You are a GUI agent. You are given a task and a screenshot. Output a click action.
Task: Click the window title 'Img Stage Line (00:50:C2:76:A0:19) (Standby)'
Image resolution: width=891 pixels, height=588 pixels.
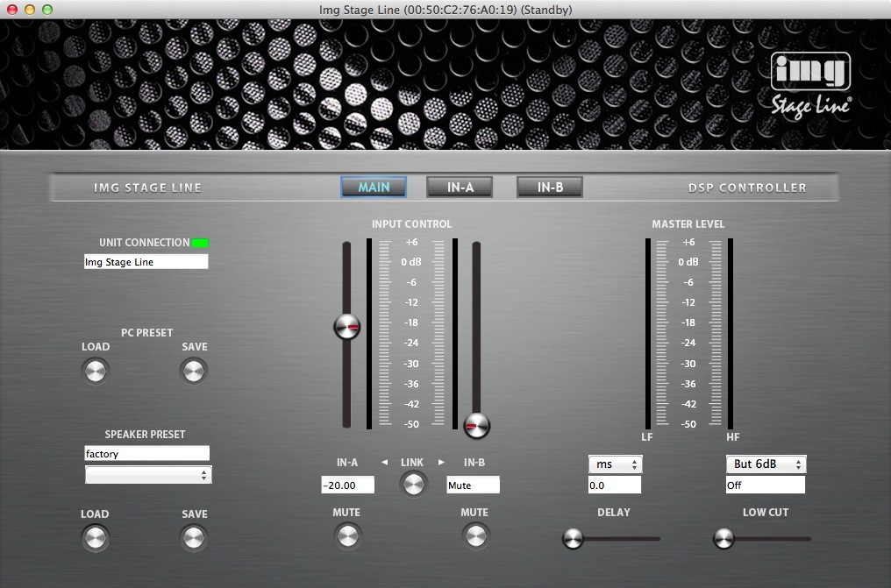point(445,10)
